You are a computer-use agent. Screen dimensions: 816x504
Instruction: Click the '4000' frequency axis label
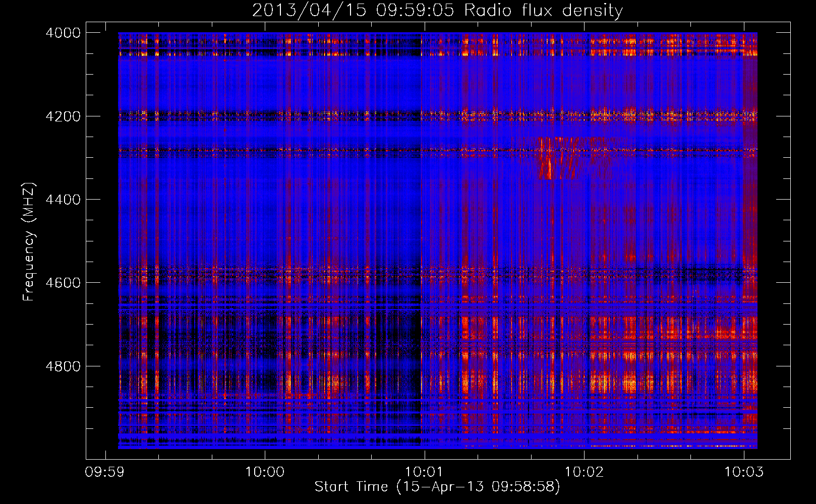(63, 33)
